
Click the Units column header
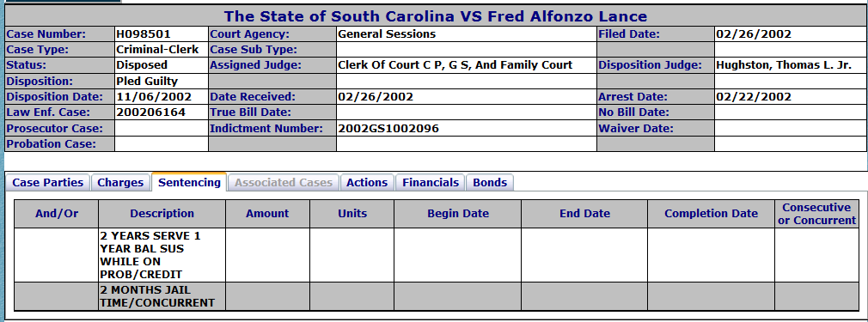(352, 214)
